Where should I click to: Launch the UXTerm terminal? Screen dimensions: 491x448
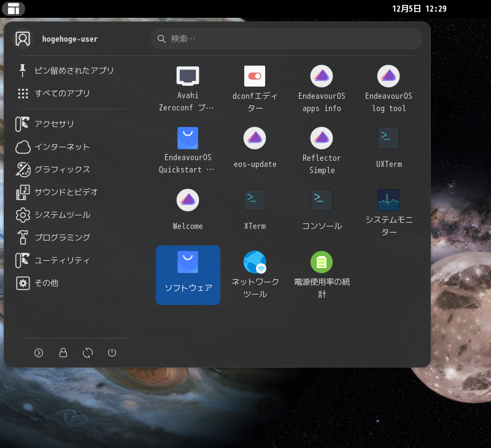tap(389, 150)
